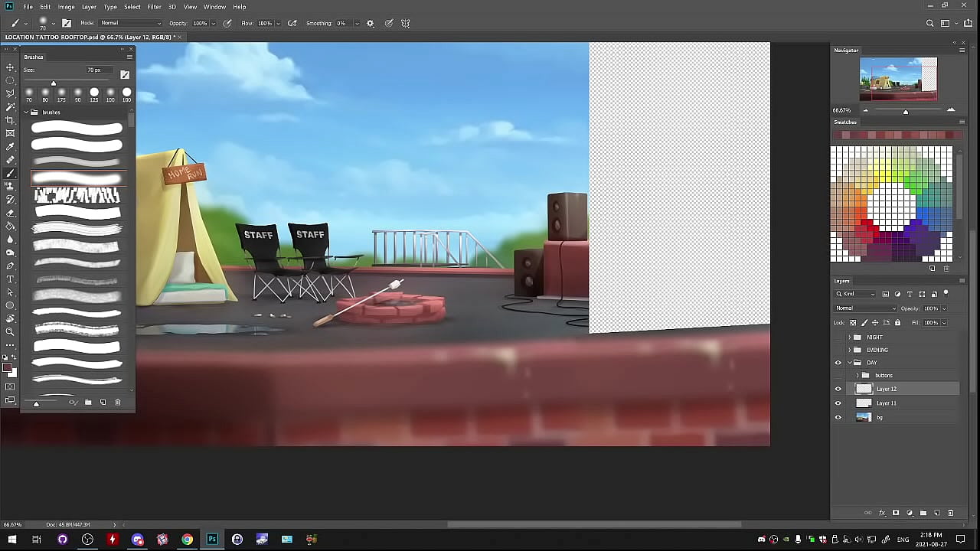Show the NIGHT group visibility

coord(838,337)
